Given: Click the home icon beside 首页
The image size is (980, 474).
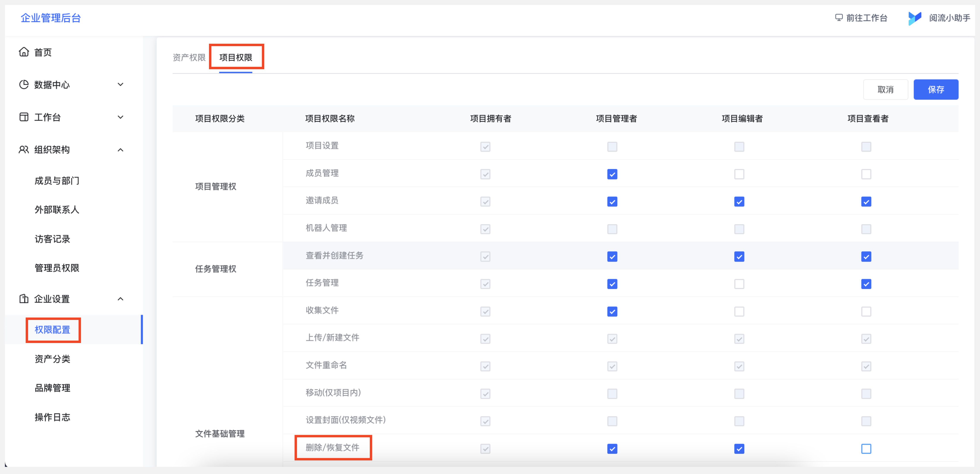Looking at the screenshot, I should [24, 52].
